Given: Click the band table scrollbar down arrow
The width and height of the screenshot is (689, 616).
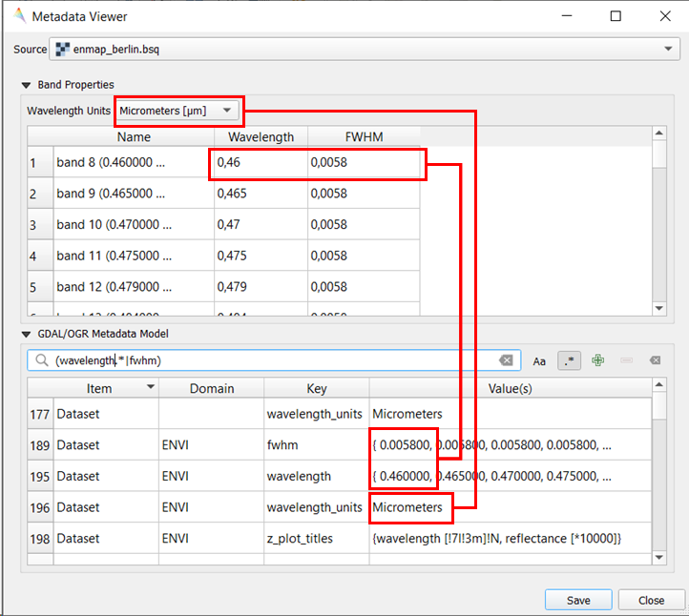Looking at the screenshot, I should tap(658, 308).
